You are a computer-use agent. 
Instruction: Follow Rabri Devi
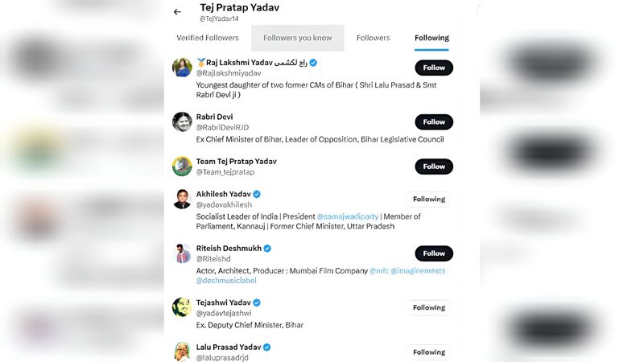point(434,122)
